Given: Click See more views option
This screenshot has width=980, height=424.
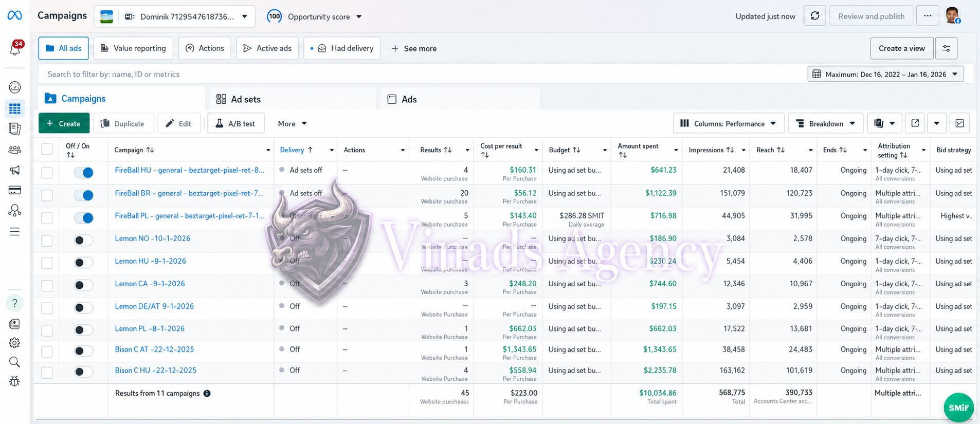Looking at the screenshot, I should pyautogui.click(x=414, y=48).
